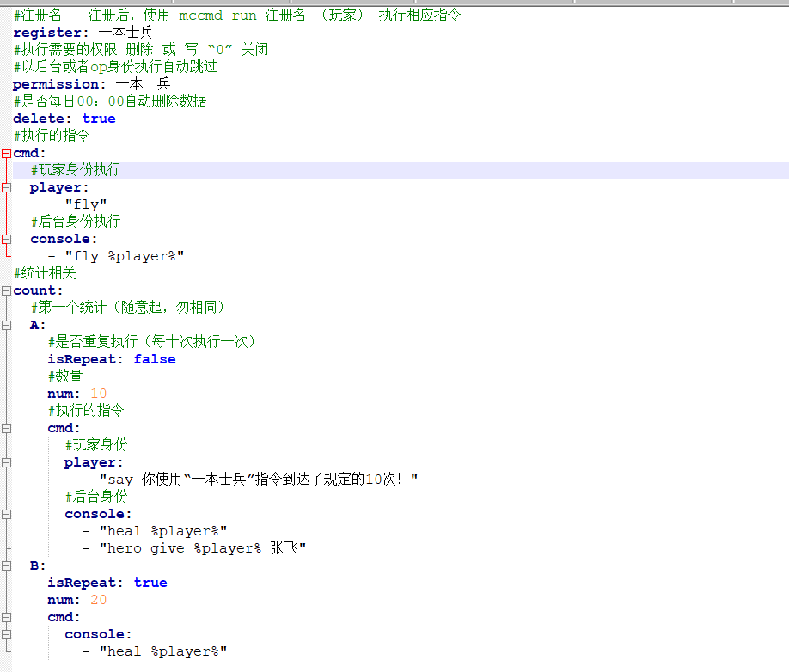Click the "hero give %player% 张飞" string
The height and width of the screenshot is (672, 789).
[x=203, y=548]
